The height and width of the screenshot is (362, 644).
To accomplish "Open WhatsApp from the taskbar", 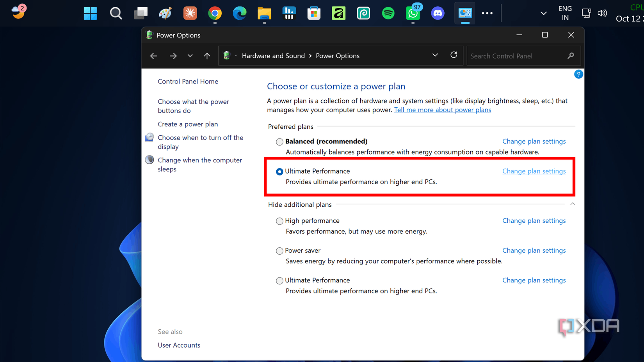I will click(413, 13).
